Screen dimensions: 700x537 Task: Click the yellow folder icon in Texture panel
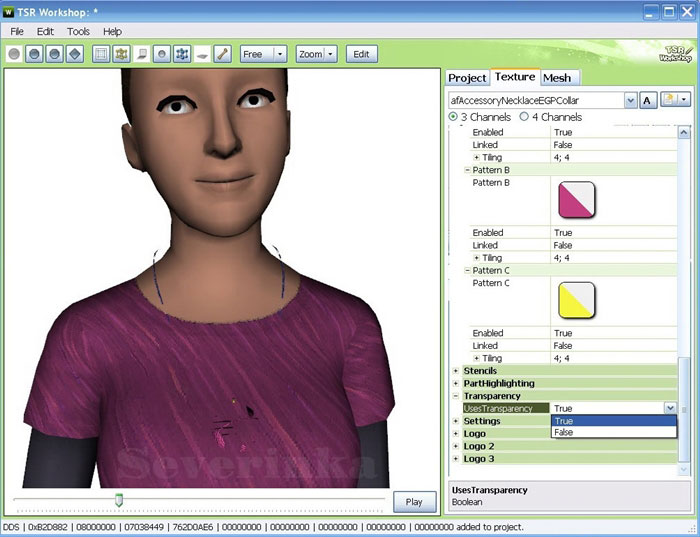point(666,100)
